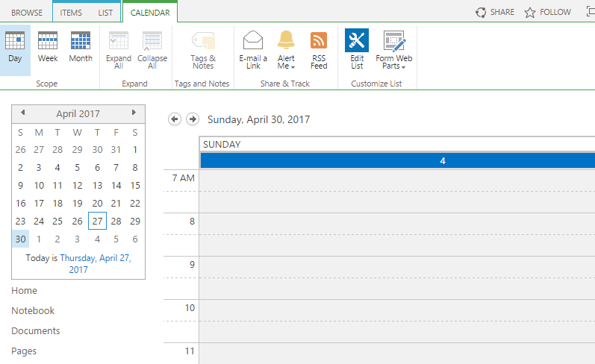Select April 30 in mini calendar

pos(20,239)
